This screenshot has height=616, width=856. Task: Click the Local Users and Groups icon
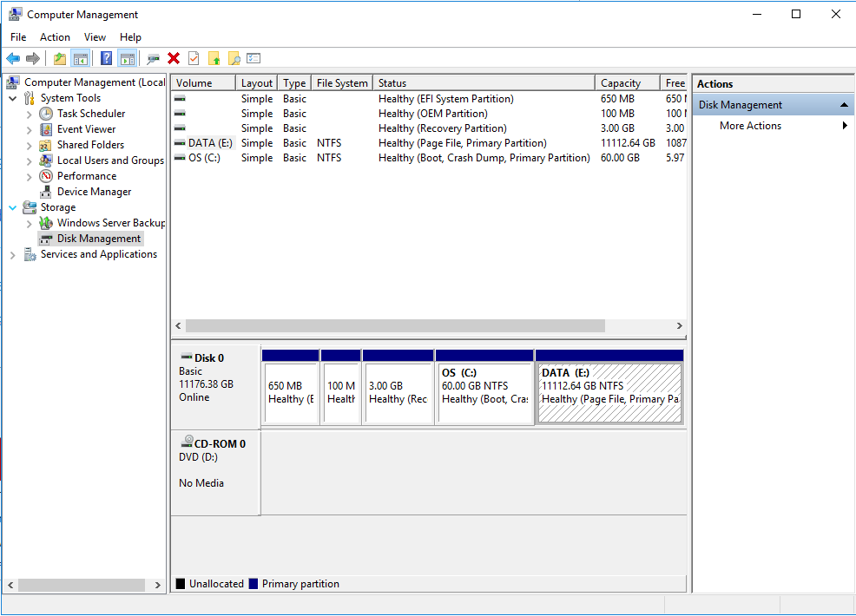(46, 161)
